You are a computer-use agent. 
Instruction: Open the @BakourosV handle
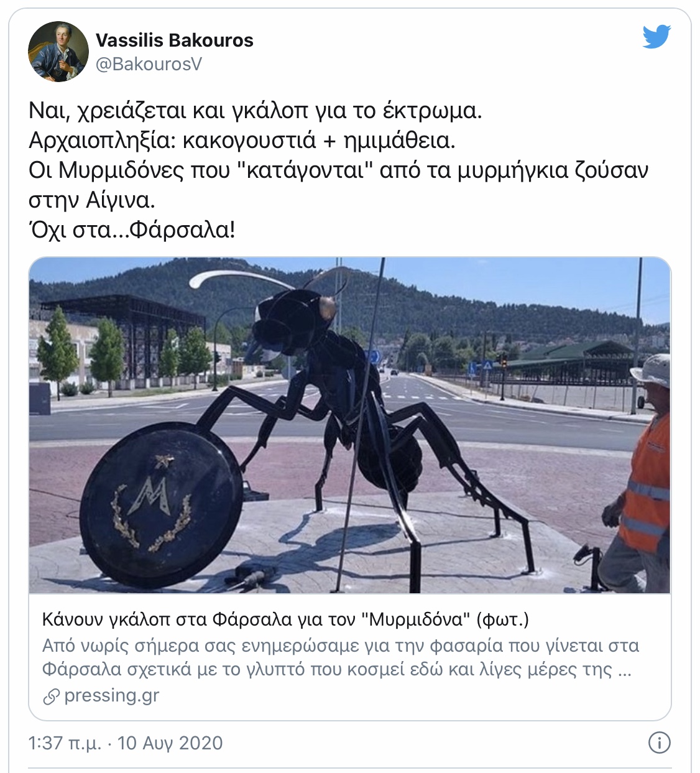(149, 65)
